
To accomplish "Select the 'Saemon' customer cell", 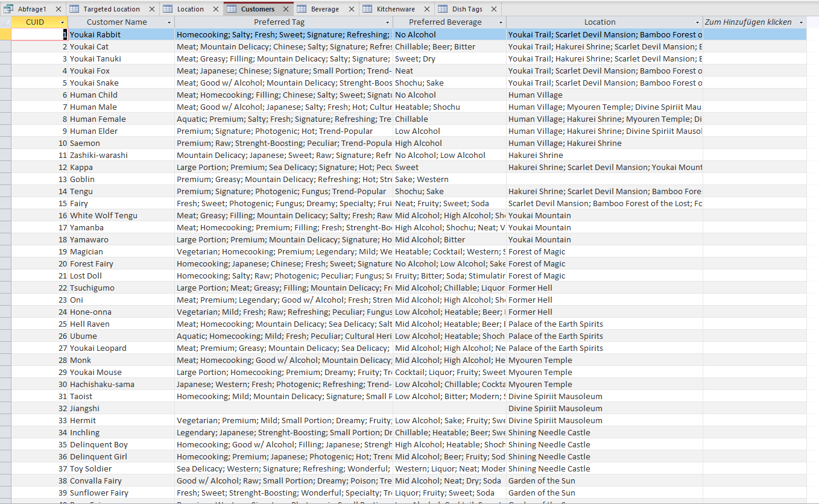I will coord(121,143).
